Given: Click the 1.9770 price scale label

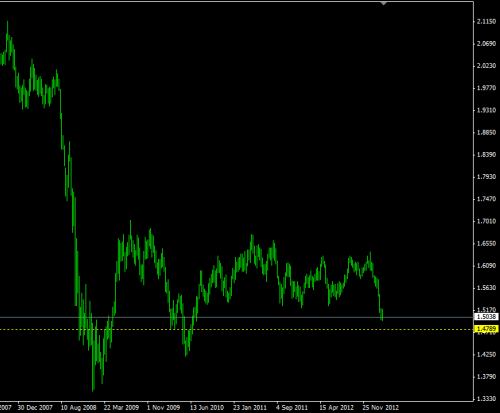Looking at the screenshot, I should point(486,88).
